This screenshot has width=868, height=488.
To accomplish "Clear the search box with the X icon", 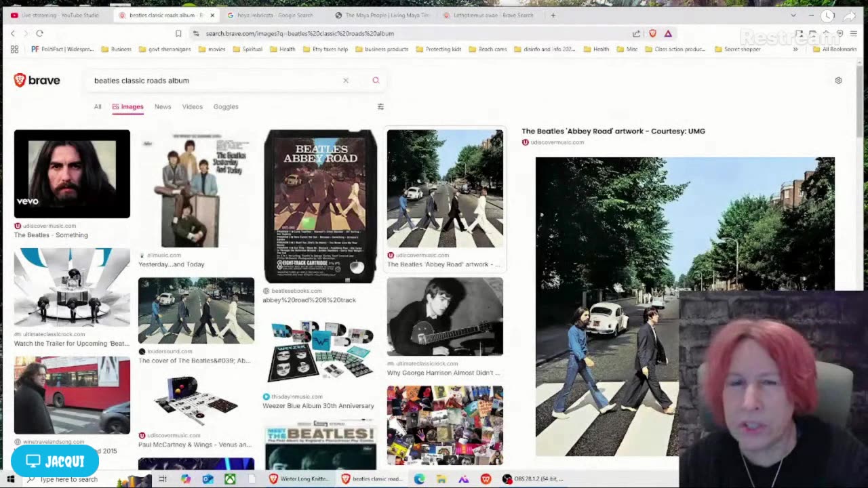I will point(345,81).
